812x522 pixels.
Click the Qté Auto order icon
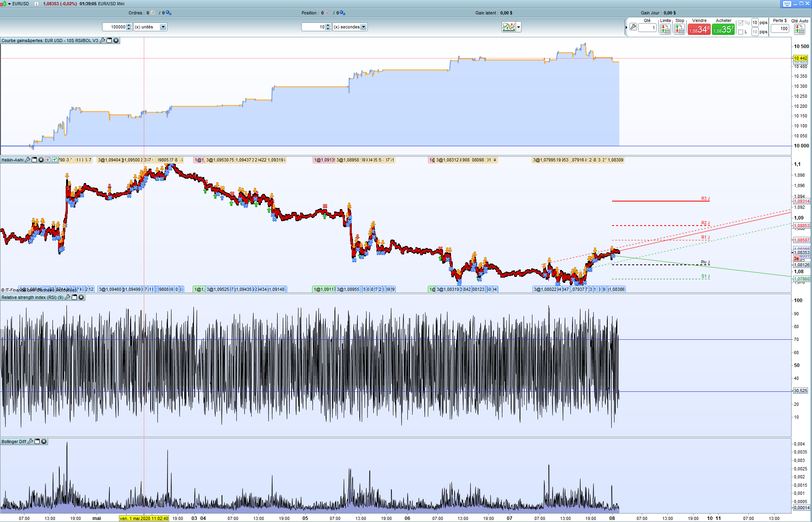799,29
